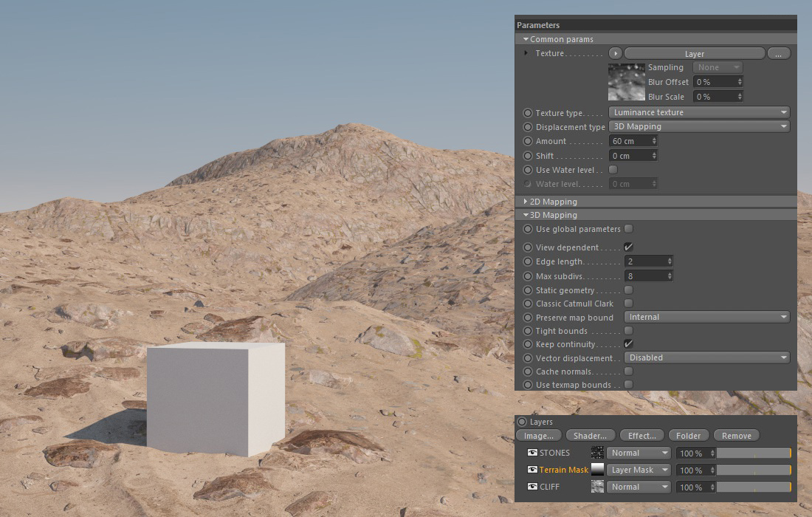Click the Terrain Mask gradient thumbnail

598,470
